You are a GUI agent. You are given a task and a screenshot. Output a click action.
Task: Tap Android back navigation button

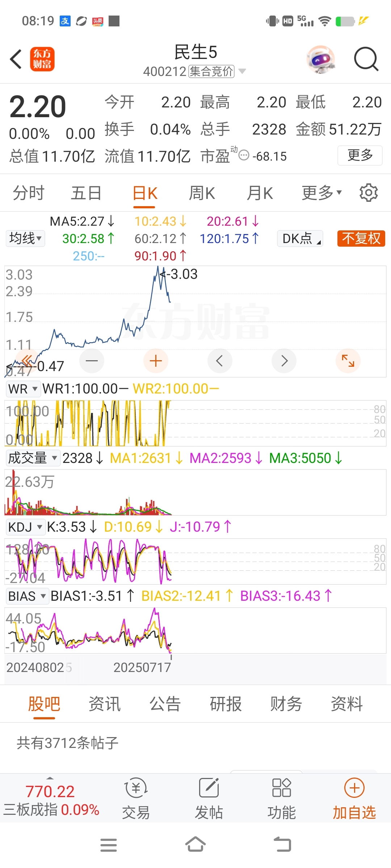click(282, 844)
